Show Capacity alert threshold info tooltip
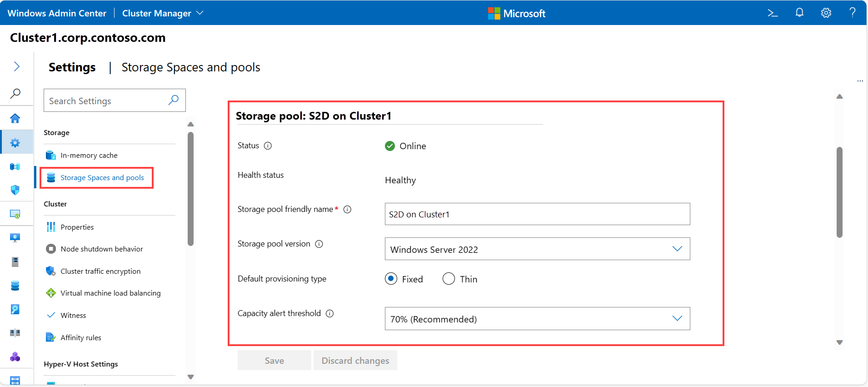Image resolution: width=868 pixels, height=387 pixels. 330,314
